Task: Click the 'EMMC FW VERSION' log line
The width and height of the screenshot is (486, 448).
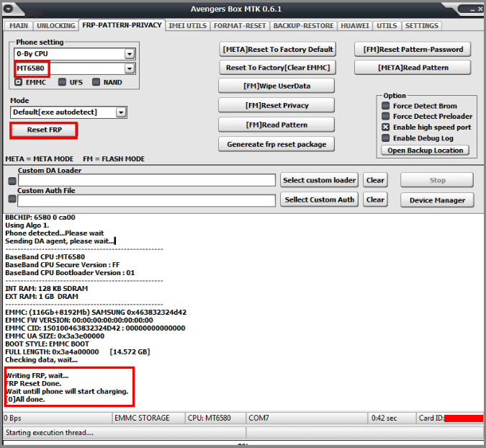Action: (x=79, y=321)
